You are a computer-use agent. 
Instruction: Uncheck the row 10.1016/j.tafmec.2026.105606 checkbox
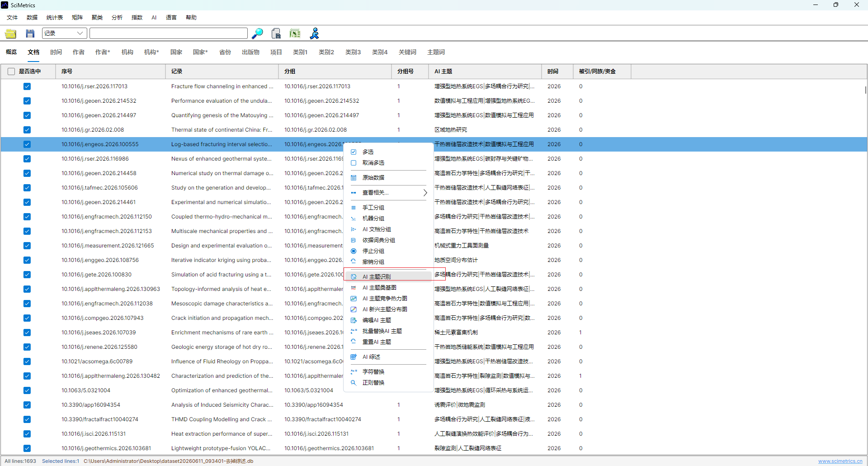(x=27, y=188)
